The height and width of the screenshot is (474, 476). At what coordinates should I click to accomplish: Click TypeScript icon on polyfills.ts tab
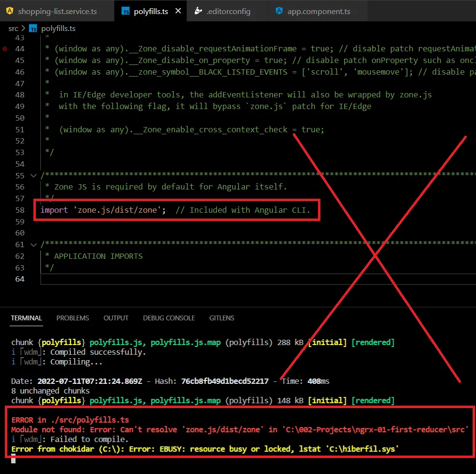126,11
